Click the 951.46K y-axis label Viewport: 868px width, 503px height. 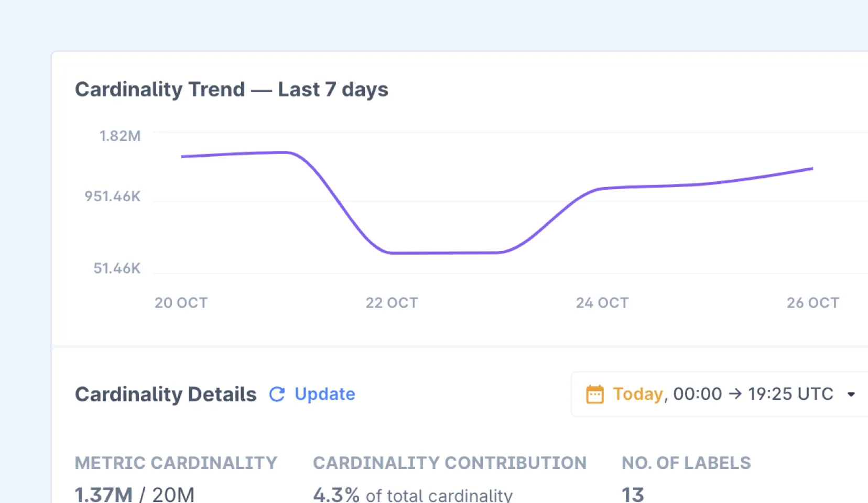[x=113, y=196]
